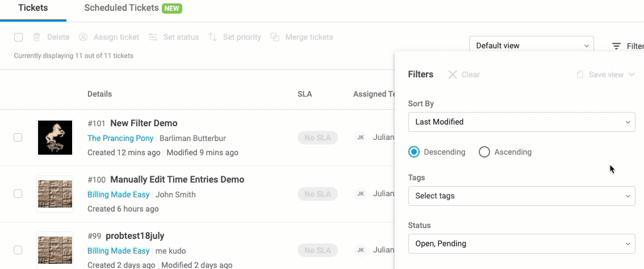Click the Merge tickets icon
644x269 pixels.
pyautogui.click(x=275, y=37)
